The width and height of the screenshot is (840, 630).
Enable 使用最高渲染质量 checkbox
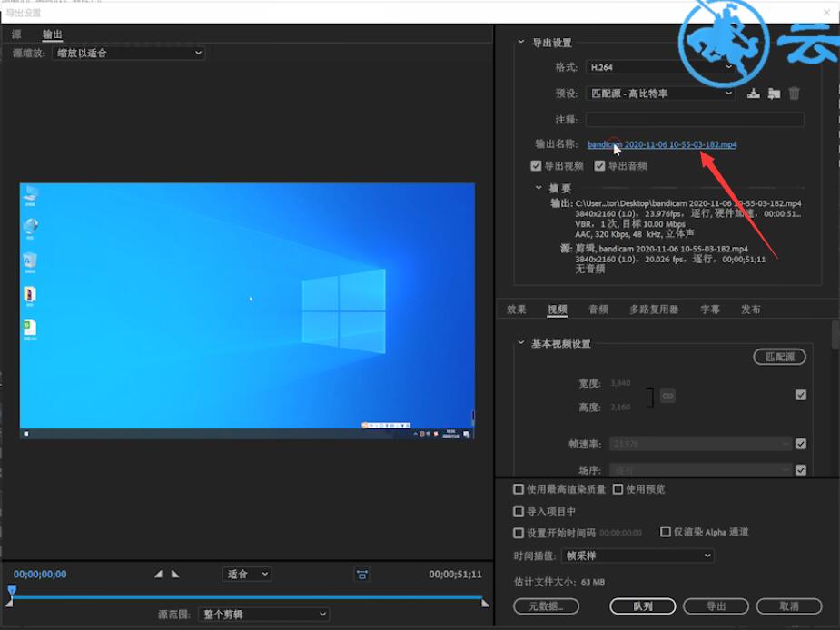[518, 489]
